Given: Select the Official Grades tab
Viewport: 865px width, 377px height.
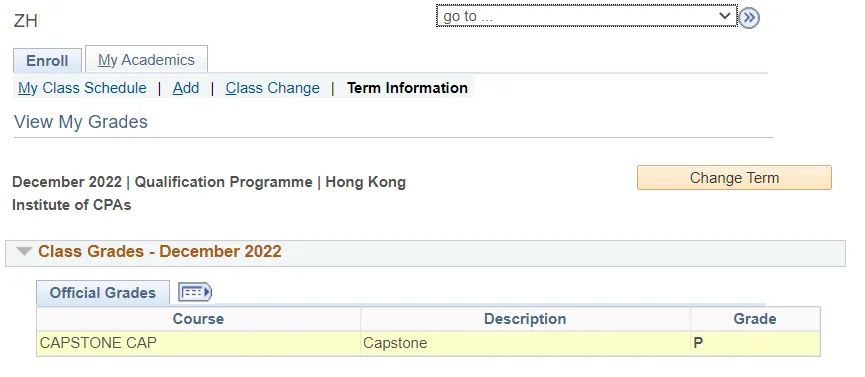Looking at the screenshot, I should [x=103, y=293].
